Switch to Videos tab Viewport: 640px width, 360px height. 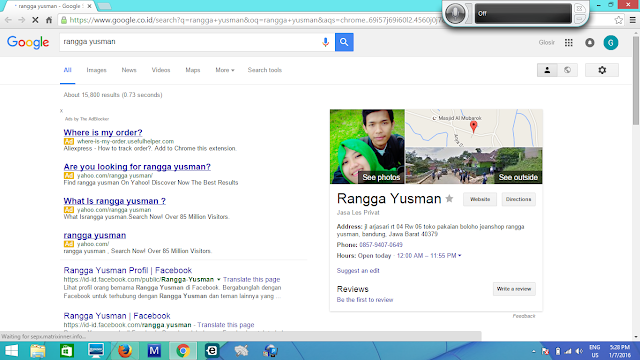161,70
